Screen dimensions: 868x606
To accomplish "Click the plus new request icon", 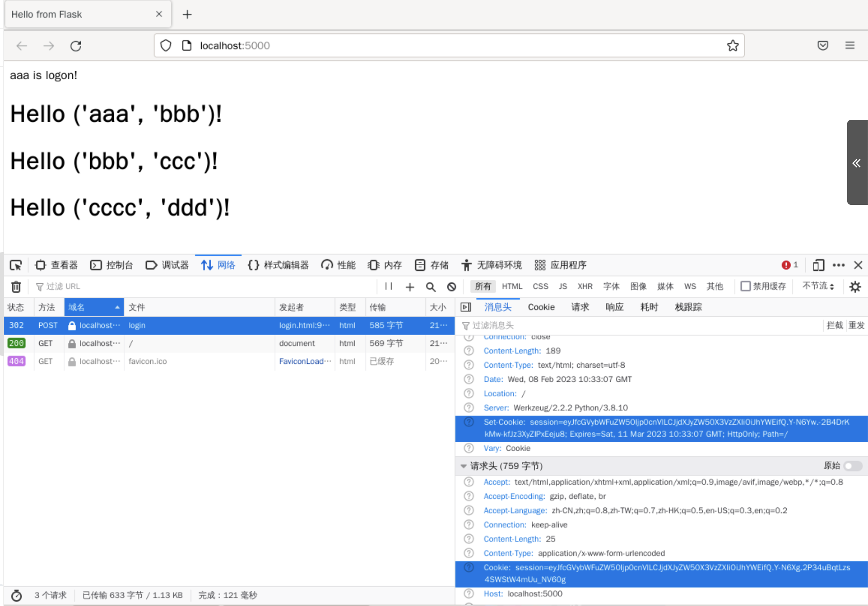I will (x=410, y=286).
